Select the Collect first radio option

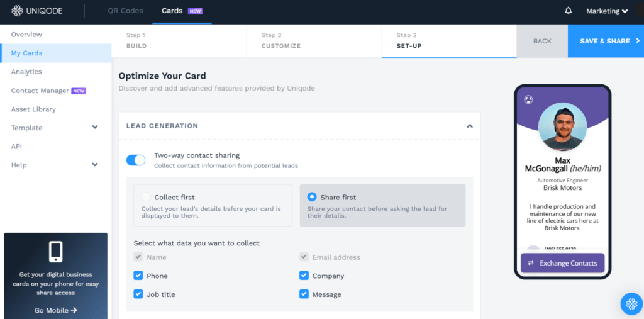146,197
